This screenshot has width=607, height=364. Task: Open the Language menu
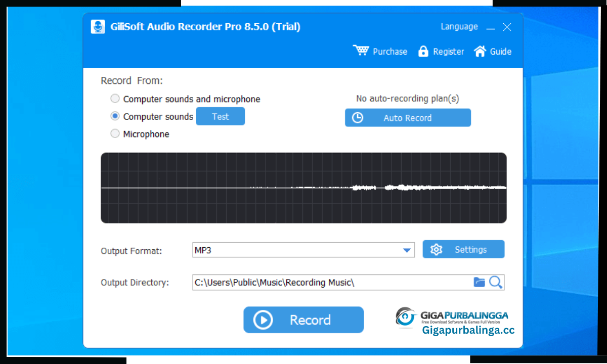tap(459, 26)
